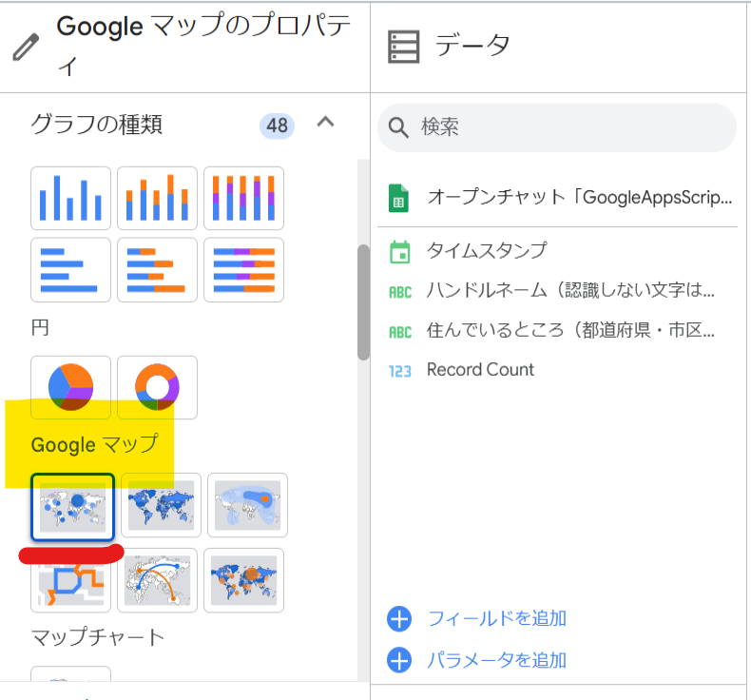This screenshot has width=751, height=700.
Task: Select the Google Maps filled map
Action: (161, 505)
